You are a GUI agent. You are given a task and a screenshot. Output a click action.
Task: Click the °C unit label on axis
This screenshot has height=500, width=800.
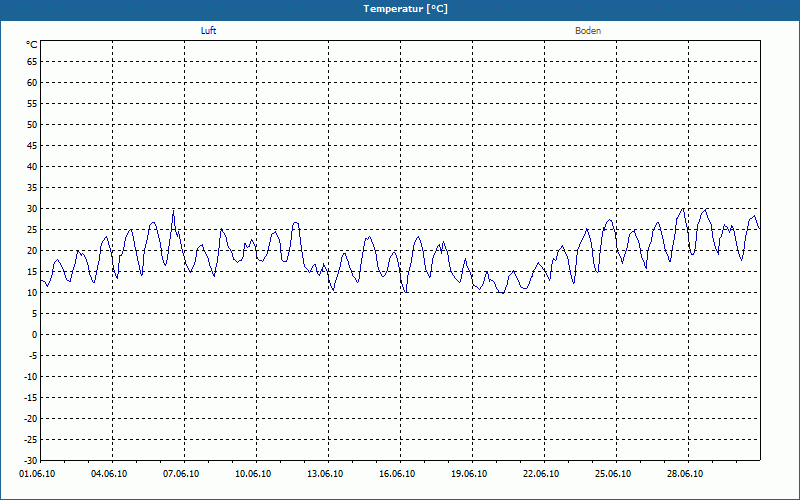pyautogui.click(x=32, y=45)
